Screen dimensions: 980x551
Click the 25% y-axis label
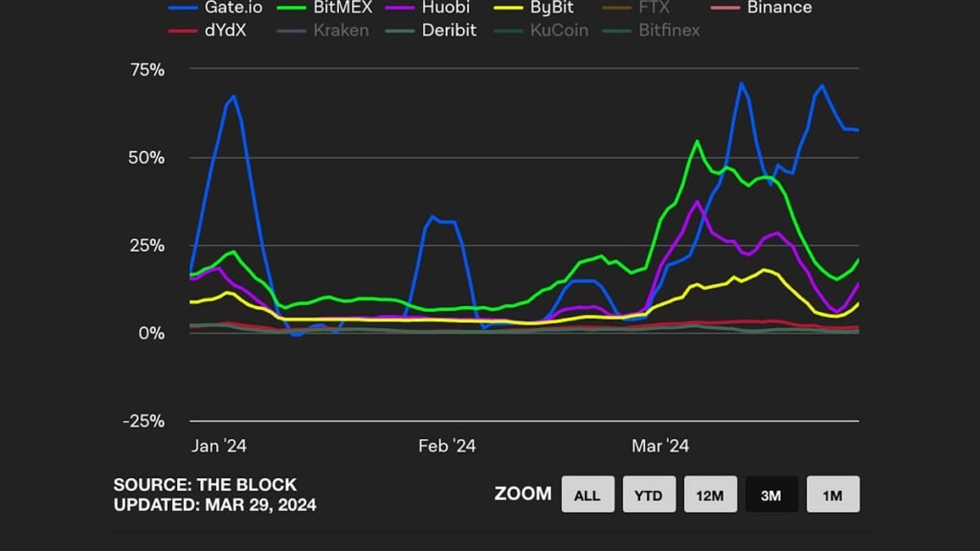click(146, 246)
